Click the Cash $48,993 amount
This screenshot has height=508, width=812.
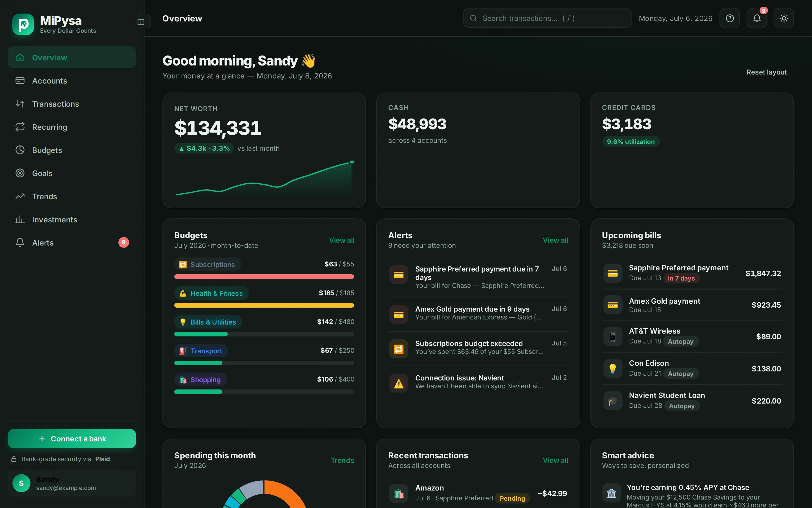coord(417,124)
